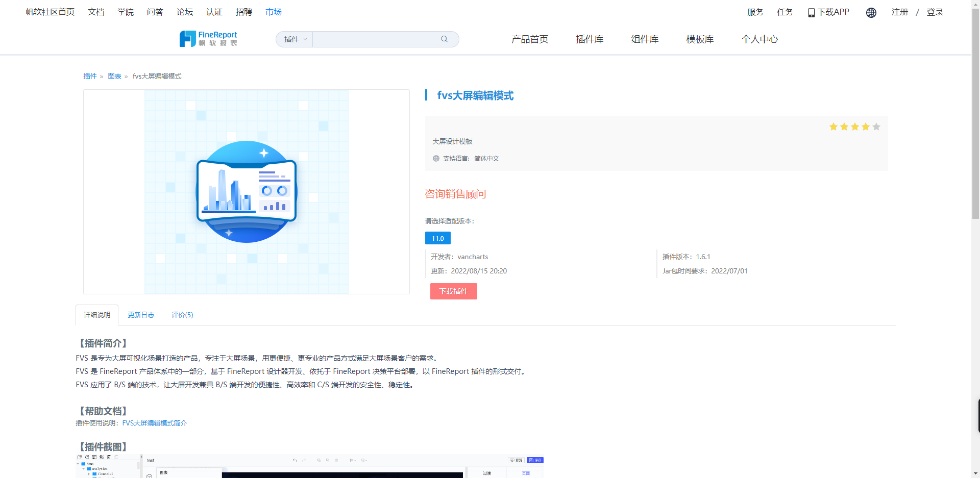Click the 更新: 2022/08/15 20:20 text
The image size is (980, 478).
pos(469,271)
